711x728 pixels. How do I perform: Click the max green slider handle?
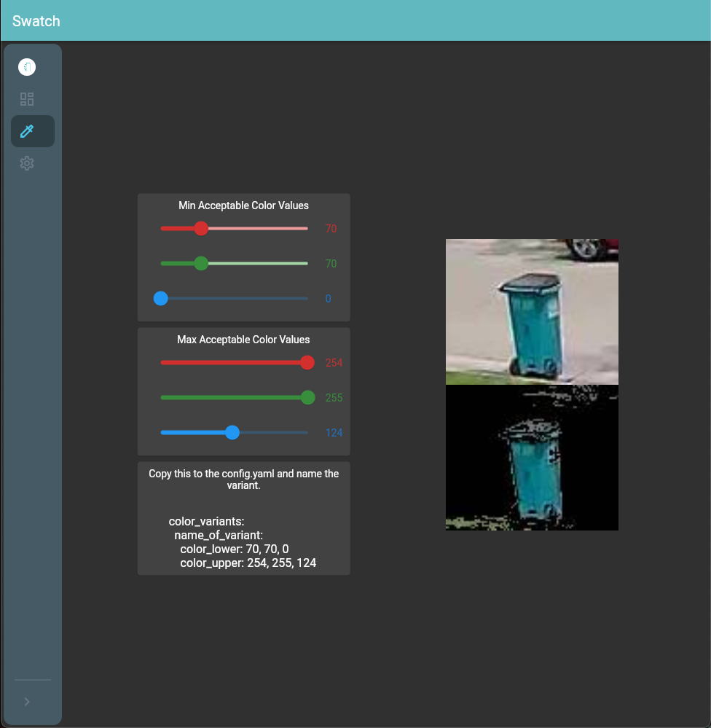308,398
